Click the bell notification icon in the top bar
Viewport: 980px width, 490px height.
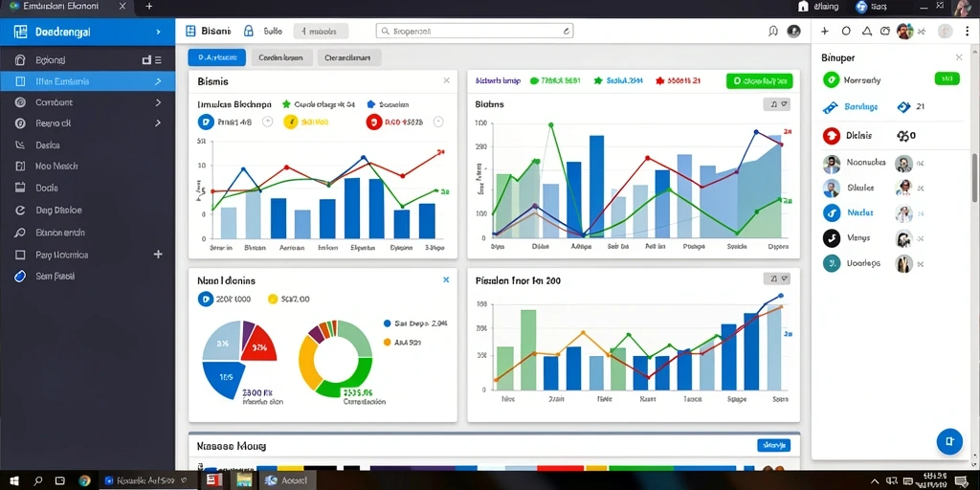click(773, 32)
